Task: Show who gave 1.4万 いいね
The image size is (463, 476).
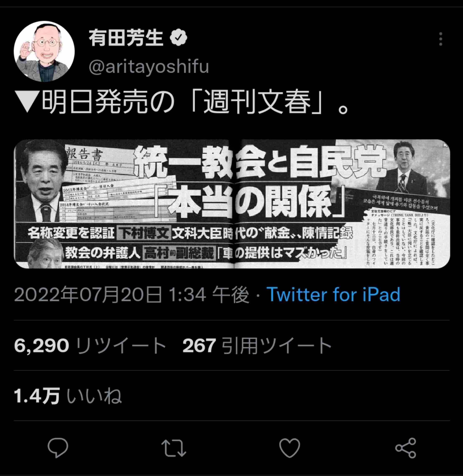Action: pos(68,396)
